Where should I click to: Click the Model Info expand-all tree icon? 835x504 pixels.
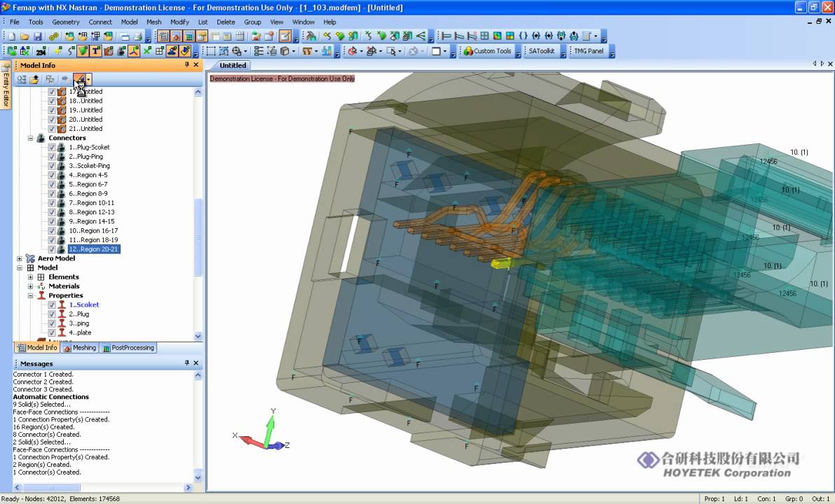22,79
